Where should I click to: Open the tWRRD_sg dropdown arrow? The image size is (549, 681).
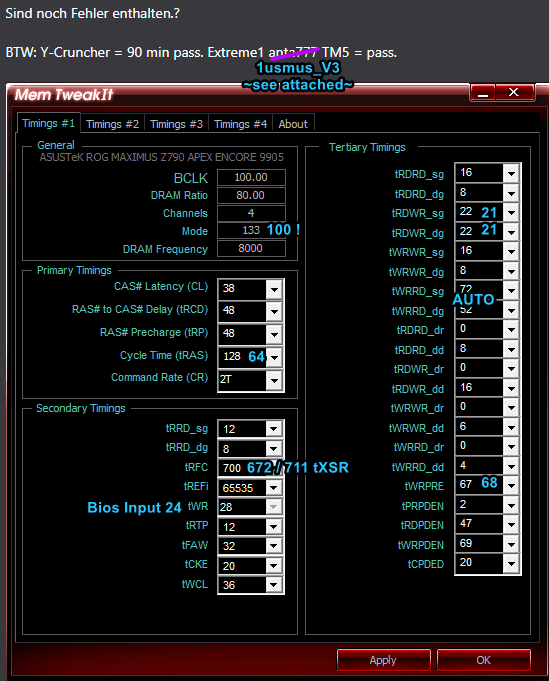click(x=511, y=291)
